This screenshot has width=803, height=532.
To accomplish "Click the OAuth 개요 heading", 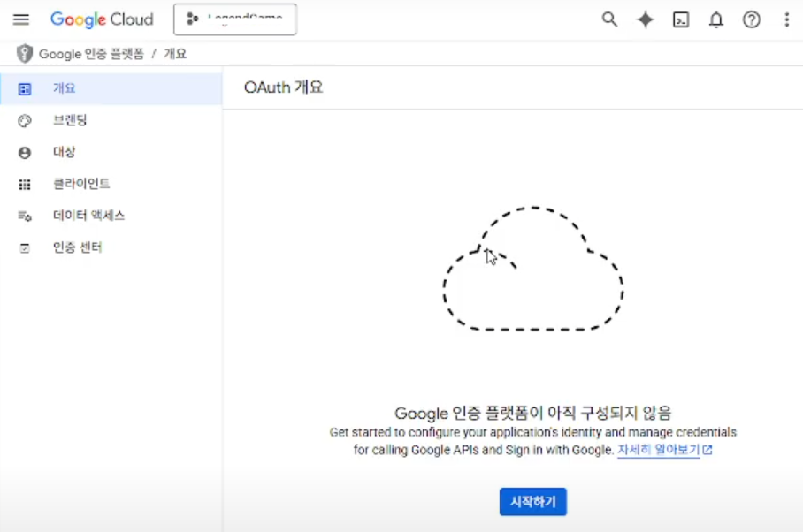I will click(x=283, y=87).
